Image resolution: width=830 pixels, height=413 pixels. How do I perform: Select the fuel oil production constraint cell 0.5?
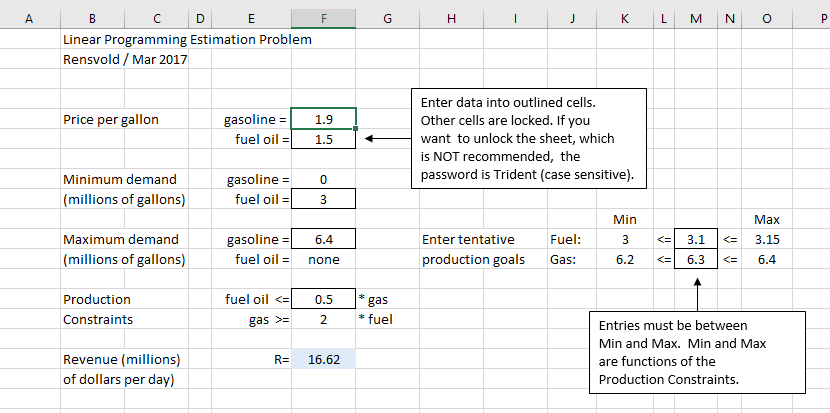tap(323, 299)
